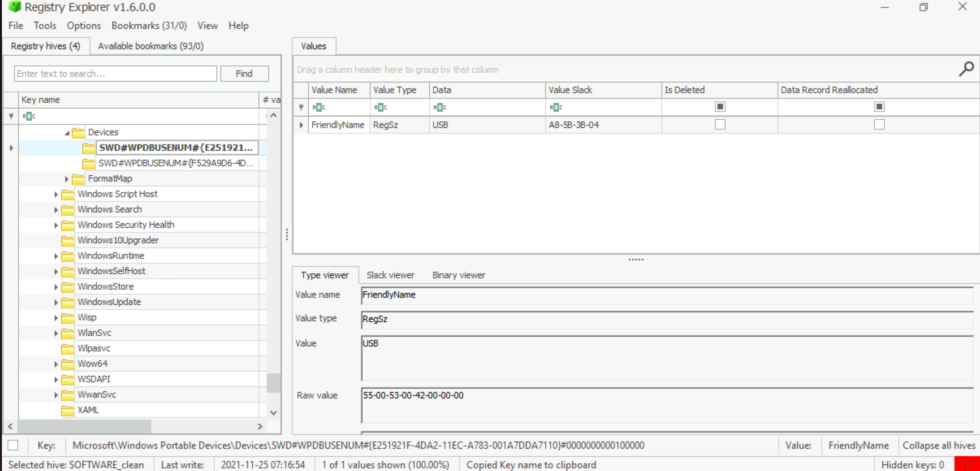Click the filter row funnel icon in Values grid
This screenshot has width=980, height=471.
click(x=301, y=107)
